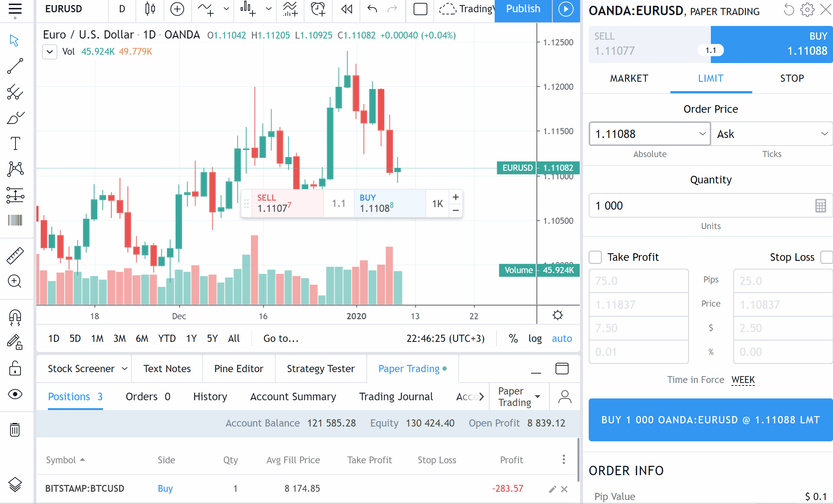
Task: Select the trend line drawing tool
Action: pos(15,66)
